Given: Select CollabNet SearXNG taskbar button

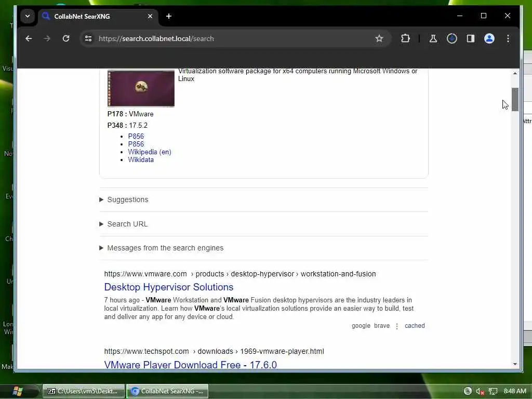Looking at the screenshot, I should pyautogui.click(x=168, y=391).
